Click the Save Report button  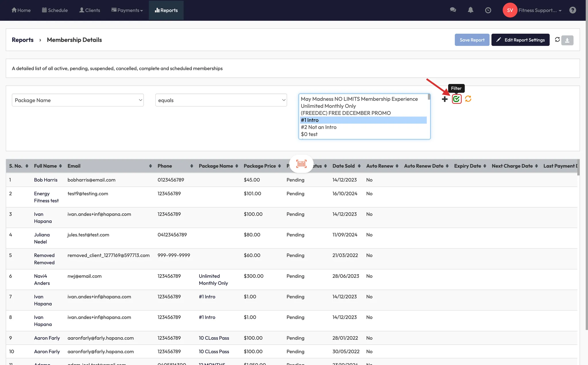472,40
